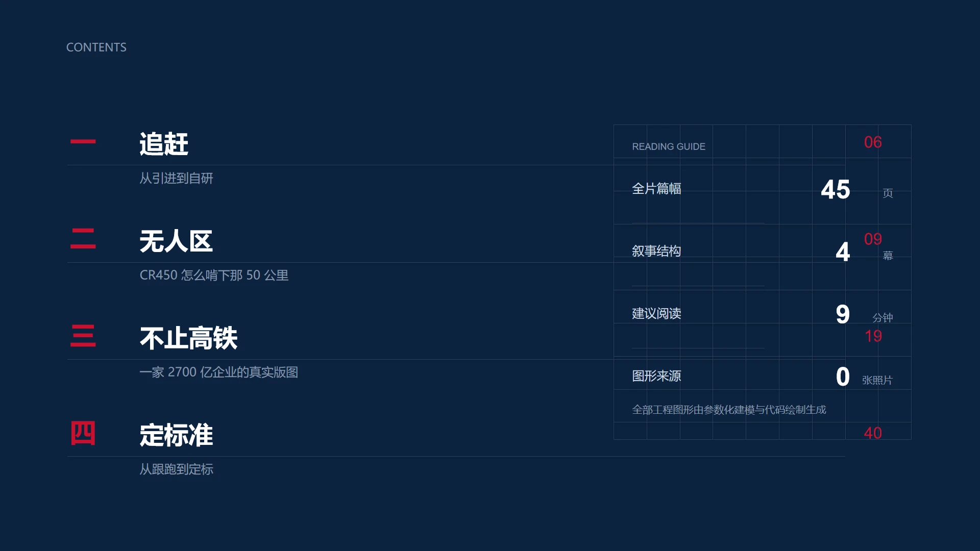
Task: Select the 叙事结构 row label
Action: pyautogui.click(x=656, y=251)
